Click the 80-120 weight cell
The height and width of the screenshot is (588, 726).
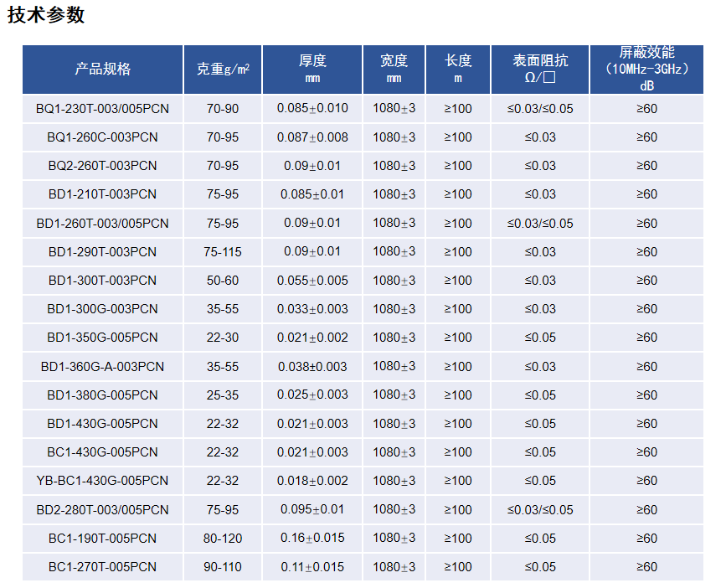222,538
